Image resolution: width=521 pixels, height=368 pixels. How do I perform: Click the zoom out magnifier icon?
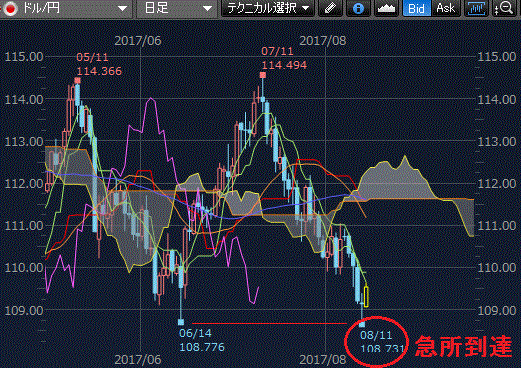[x=505, y=8]
